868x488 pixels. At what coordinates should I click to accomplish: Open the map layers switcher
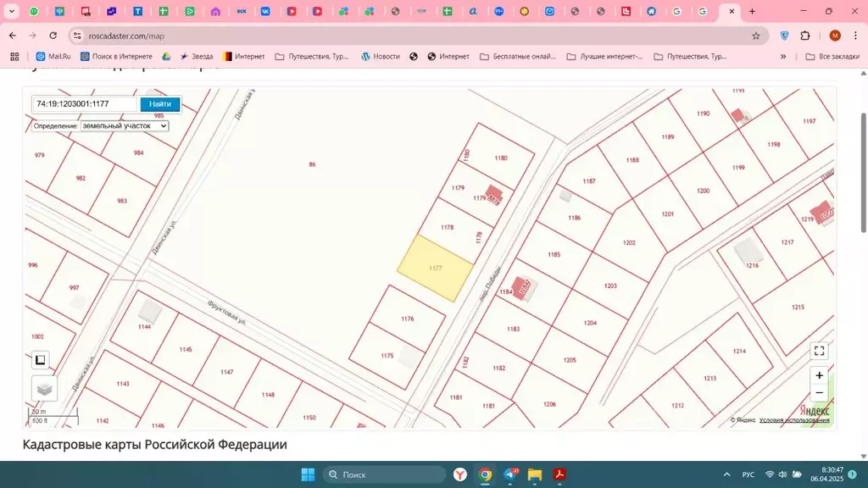coord(44,389)
